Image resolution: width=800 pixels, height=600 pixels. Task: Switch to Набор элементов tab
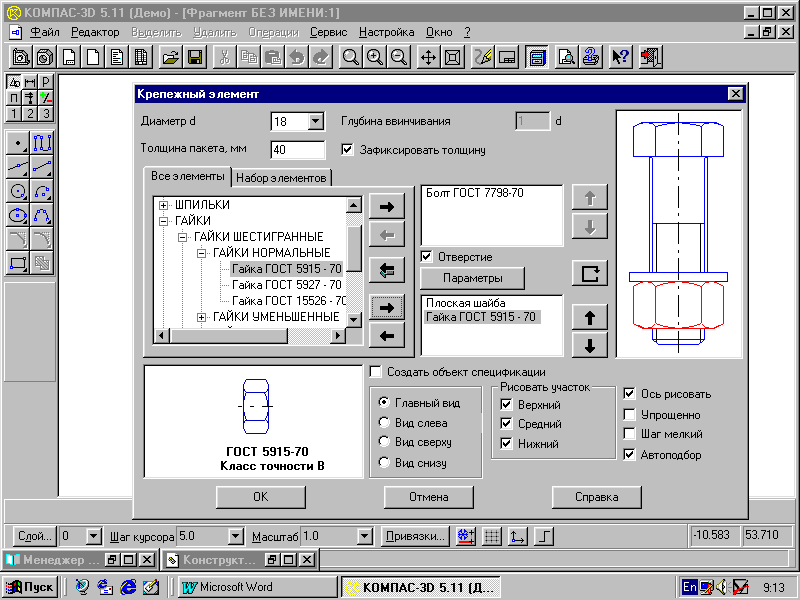coord(281,178)
